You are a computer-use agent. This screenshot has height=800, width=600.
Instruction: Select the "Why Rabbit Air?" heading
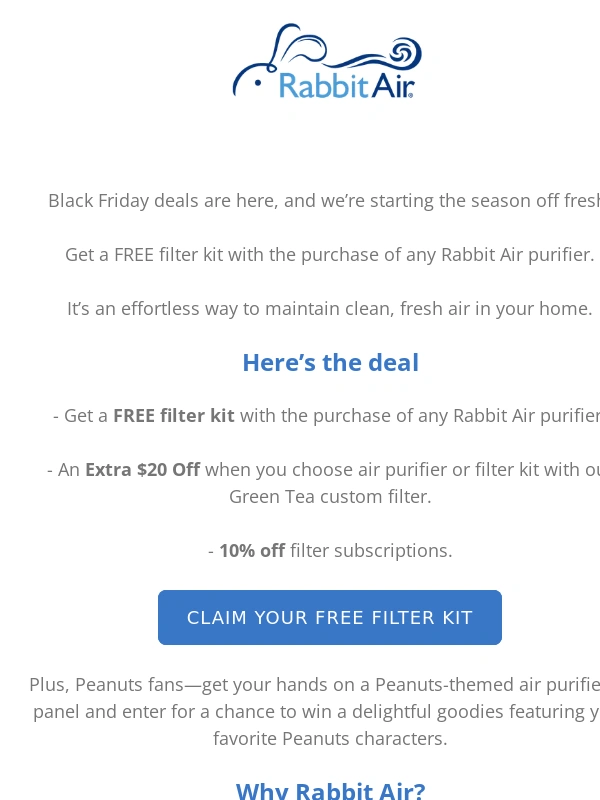[x=331, y=790]
